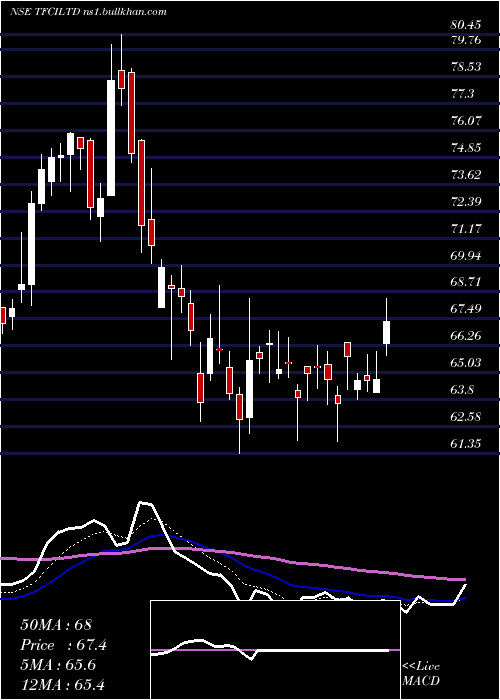Viewport: 500px width, 700px height.
Task: Click the 73.62 price axis label
Action: point(467,175)
